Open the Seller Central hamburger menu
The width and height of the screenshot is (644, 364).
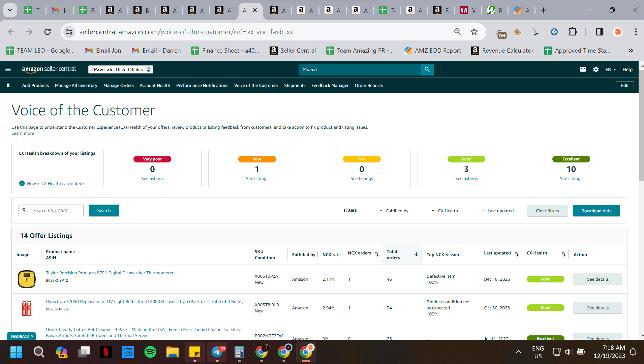click(8, 69)
